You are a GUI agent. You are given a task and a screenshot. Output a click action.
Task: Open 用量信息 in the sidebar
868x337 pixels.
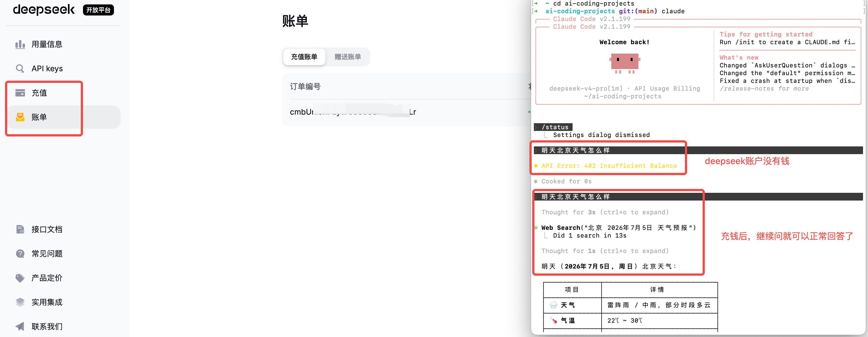47,44
